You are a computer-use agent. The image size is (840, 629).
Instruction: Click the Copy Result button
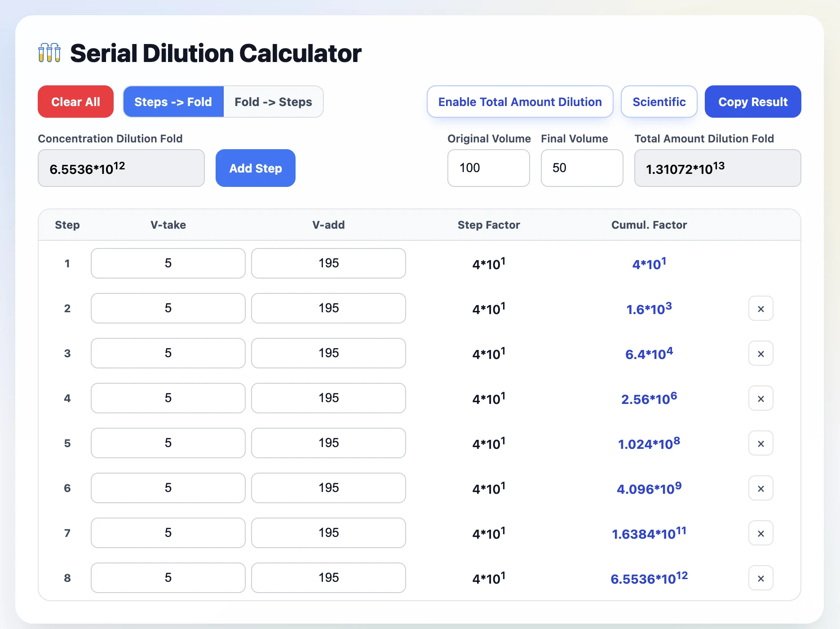point(753,102)
